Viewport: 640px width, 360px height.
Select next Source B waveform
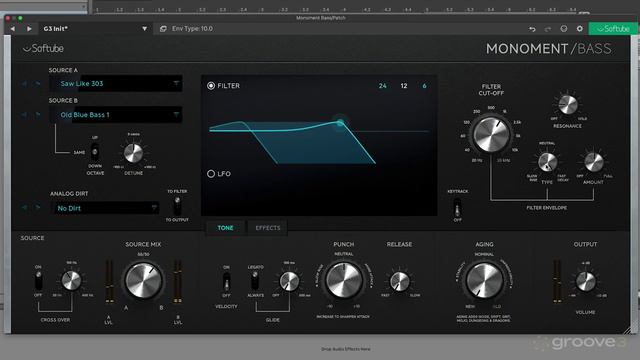pos(38,115)
